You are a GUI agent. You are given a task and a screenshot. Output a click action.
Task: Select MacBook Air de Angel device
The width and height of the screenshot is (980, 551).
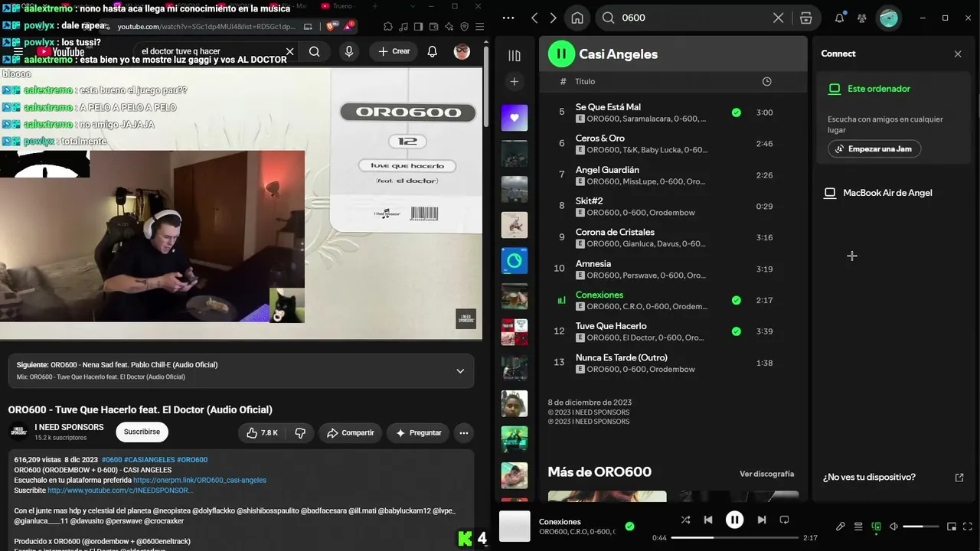pyautogui.click(x=878, y=193)
